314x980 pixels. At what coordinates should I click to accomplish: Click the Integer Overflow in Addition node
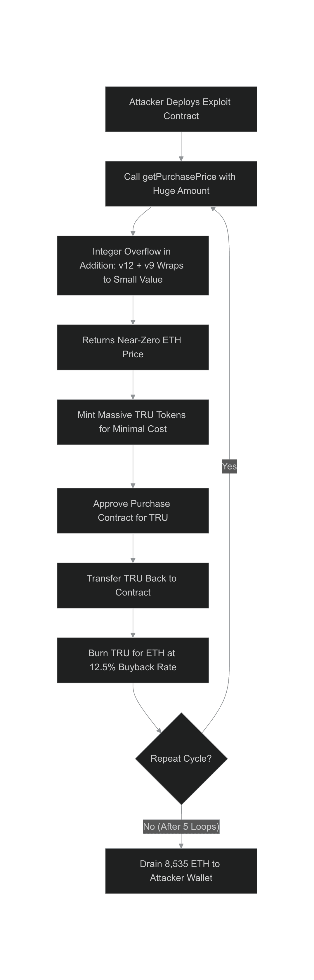click(132, 265)
